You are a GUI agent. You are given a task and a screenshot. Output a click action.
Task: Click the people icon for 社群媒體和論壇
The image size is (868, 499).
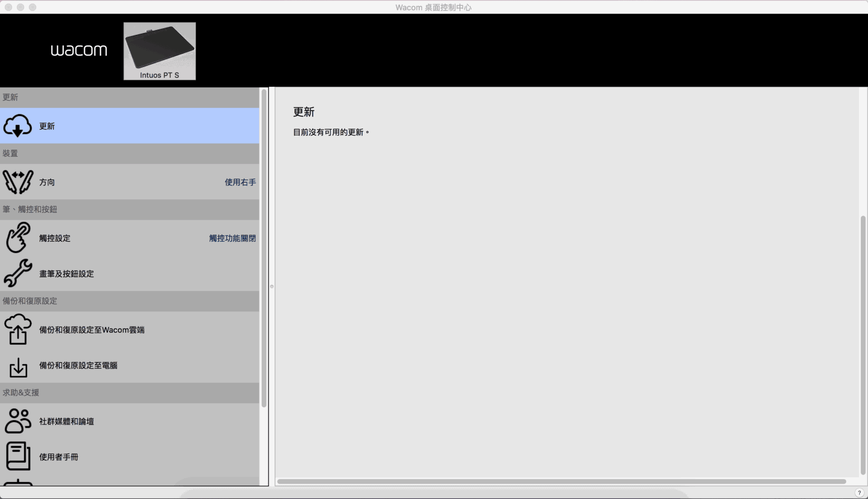pyautogui.click(x=18, y=421)
